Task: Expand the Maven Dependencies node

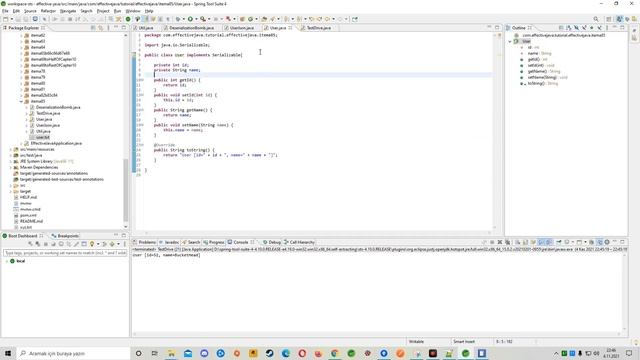Action: [x=11, y=167]
